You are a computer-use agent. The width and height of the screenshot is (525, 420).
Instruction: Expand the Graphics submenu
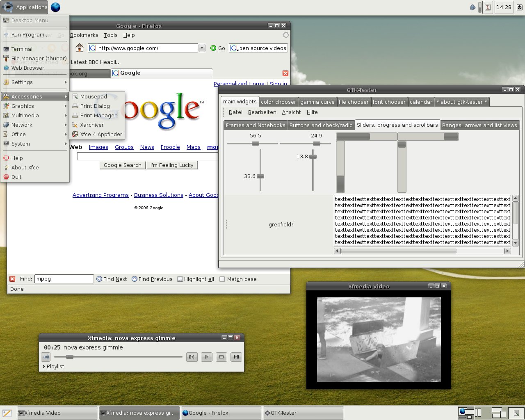click(x=35, y=106)
